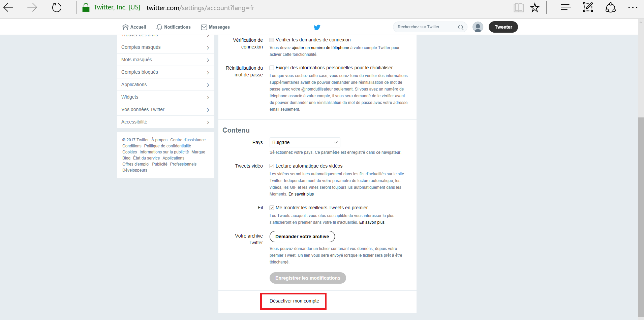Open the Share icon in the browser toolbar
The height and width of the screenshot is (320, 644).
(x=611, y=7)
